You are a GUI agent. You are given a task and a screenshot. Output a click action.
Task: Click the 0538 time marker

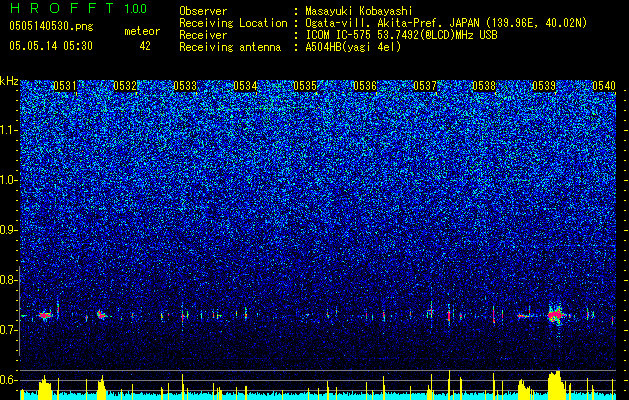coord(484,86)
